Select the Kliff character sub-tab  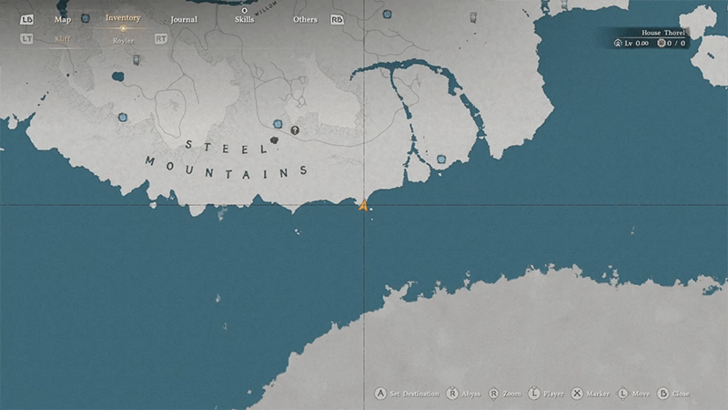pos(63,39)
